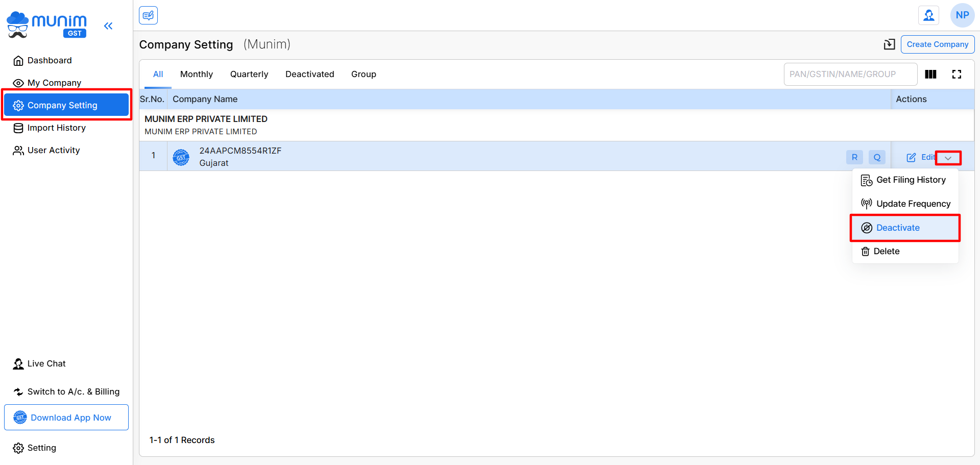The width and height of the screenshot is (980, 465).
Task: Switch to the All tab
Action: pyautogui.click(x=158, y=74)
